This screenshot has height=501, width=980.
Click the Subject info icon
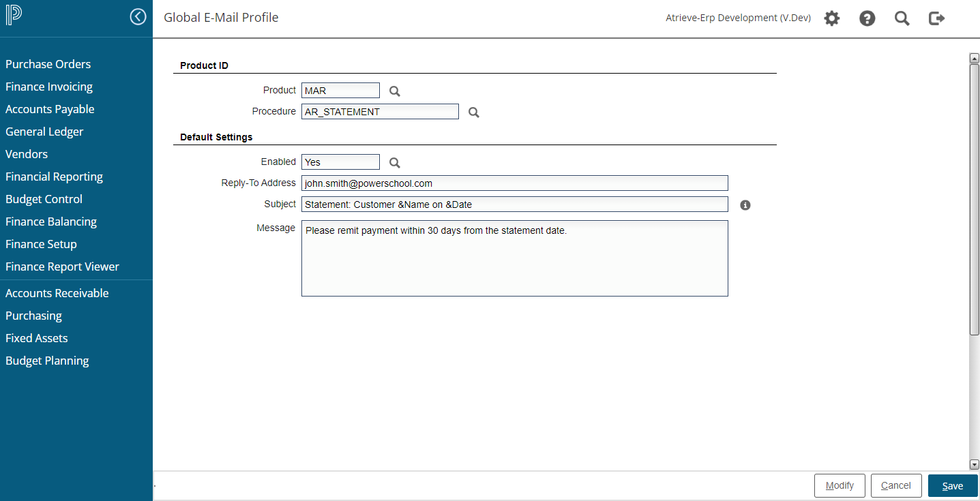(745, 205)
